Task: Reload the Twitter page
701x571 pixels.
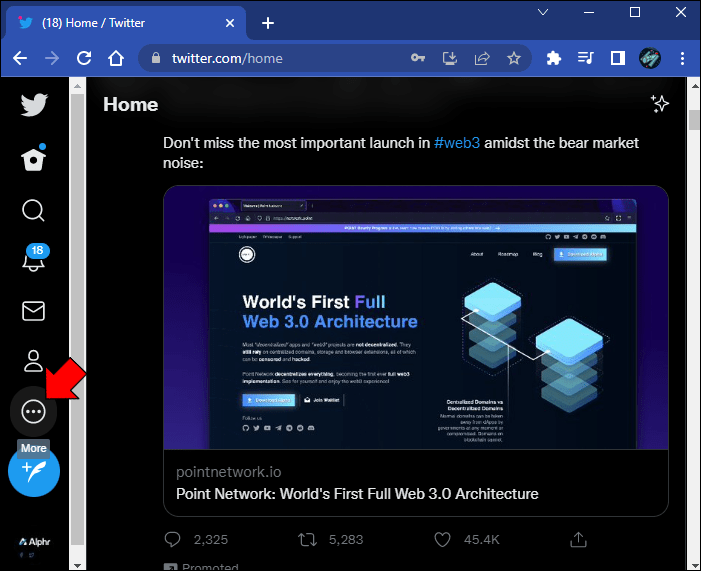Action: pos(84,58)
